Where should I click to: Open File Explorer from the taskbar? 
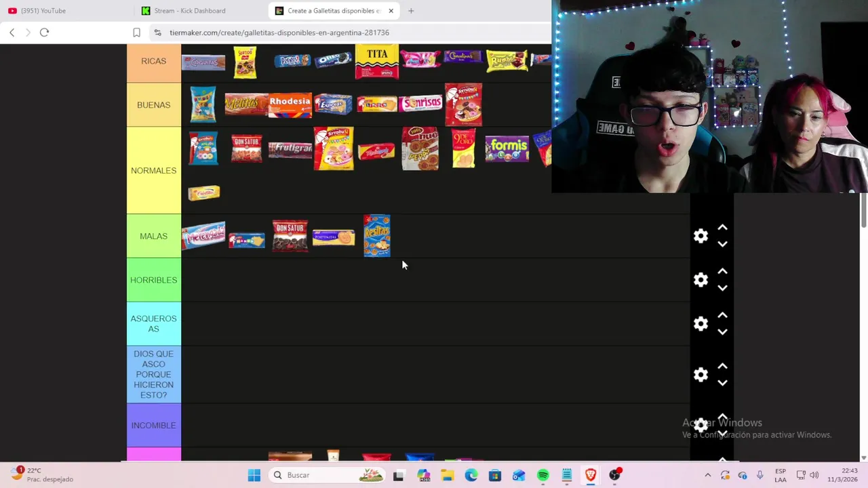447,475
